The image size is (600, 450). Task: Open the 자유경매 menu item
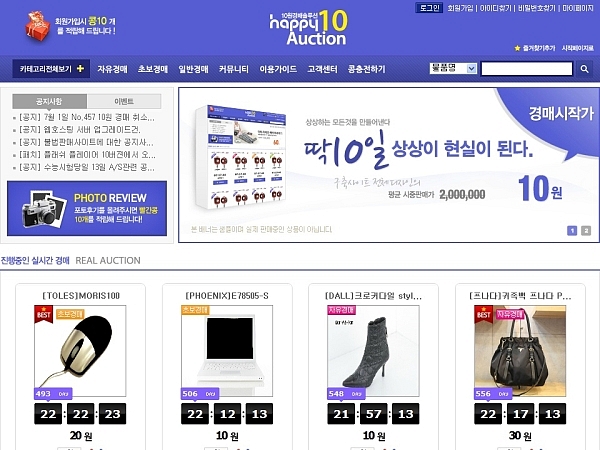click(x=112, y=69)
